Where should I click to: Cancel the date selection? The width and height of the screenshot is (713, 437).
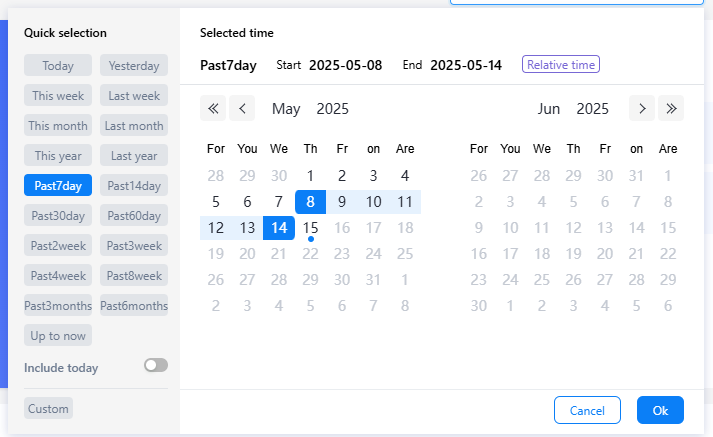(x=587, y=410)
